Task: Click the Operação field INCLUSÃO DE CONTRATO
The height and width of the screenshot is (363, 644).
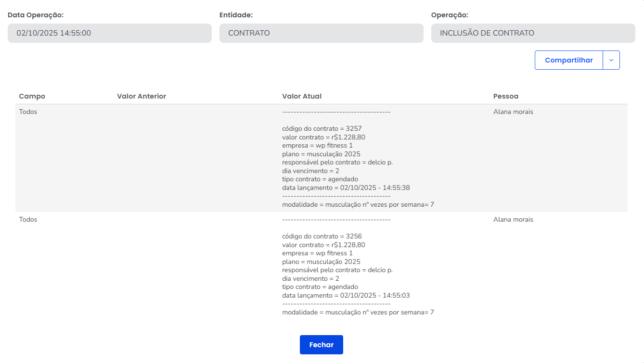Action: (x=533, y=33)
